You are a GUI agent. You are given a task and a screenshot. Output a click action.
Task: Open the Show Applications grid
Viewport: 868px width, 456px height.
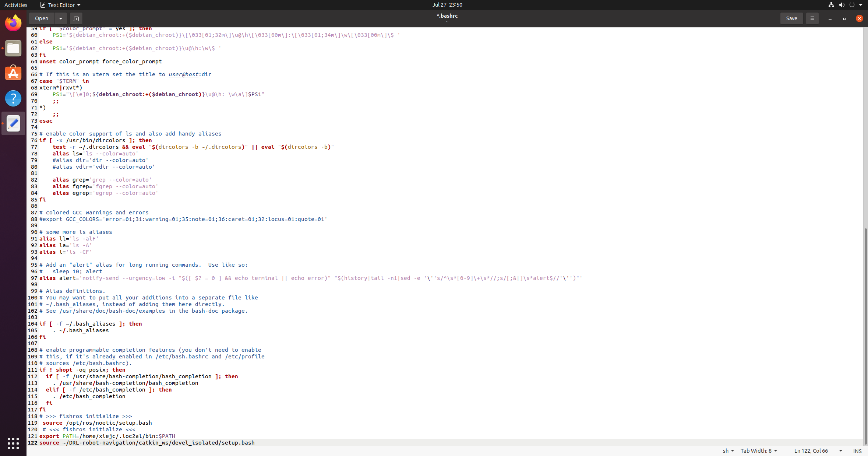13,443
